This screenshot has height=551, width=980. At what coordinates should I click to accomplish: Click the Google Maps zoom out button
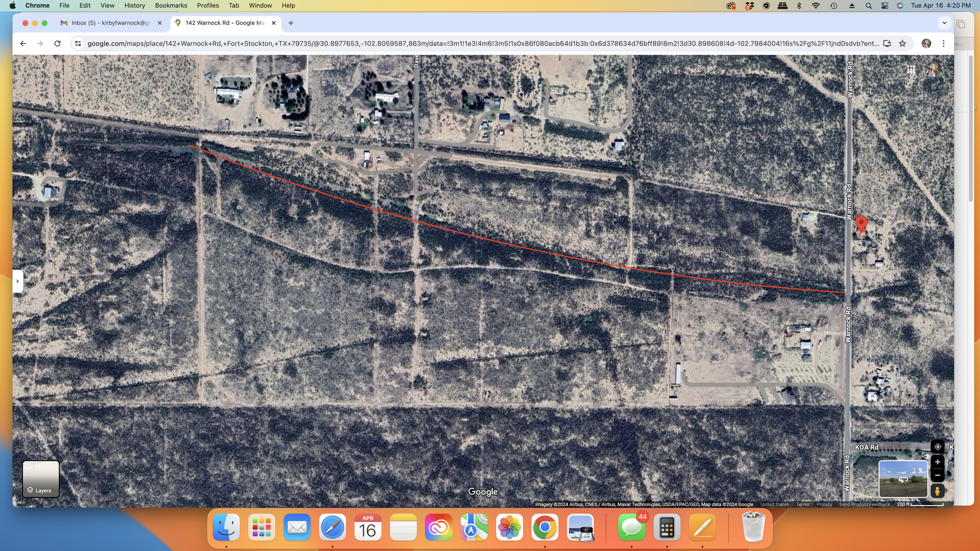pos(937,475)
